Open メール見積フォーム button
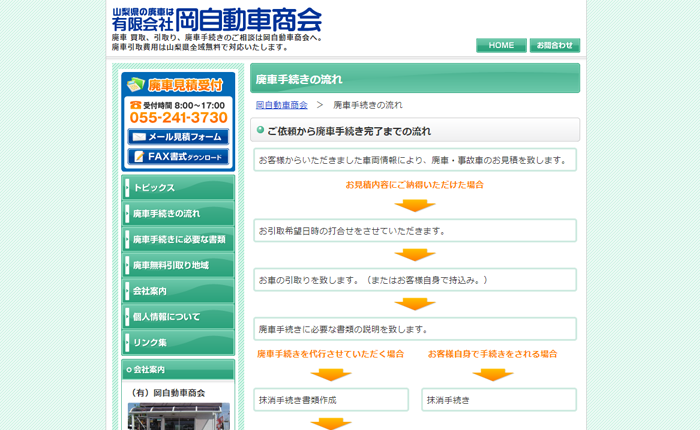Viewport: 700px width, 430px height. tap(178, 137)
